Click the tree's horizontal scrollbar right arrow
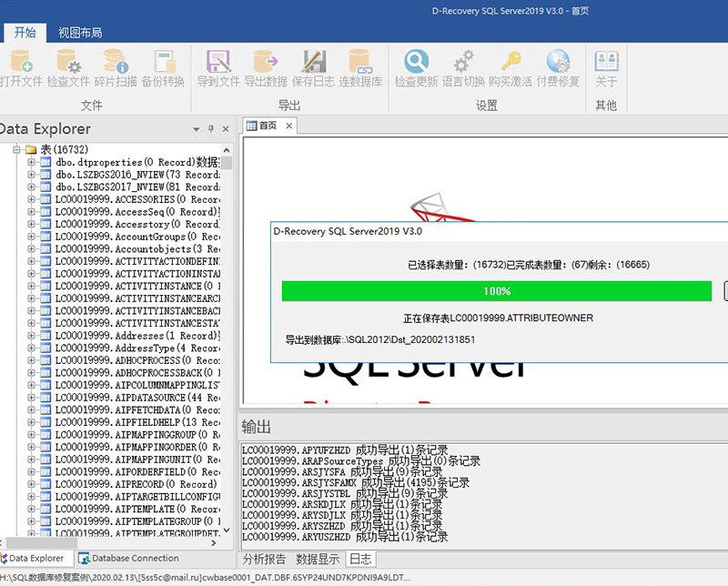Screen dimensions: 728x586 [x=214, y=543]
